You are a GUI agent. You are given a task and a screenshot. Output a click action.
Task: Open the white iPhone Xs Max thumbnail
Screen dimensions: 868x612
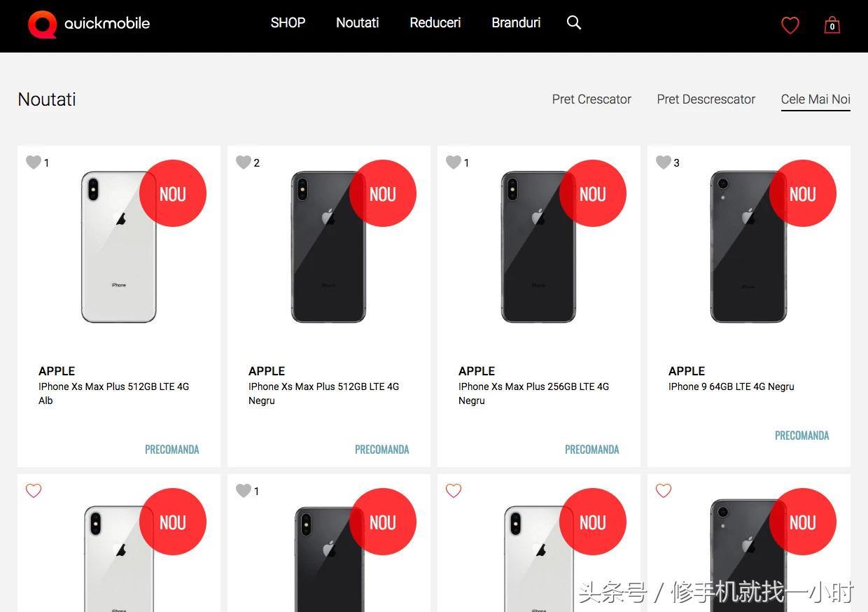click(119, 246)
